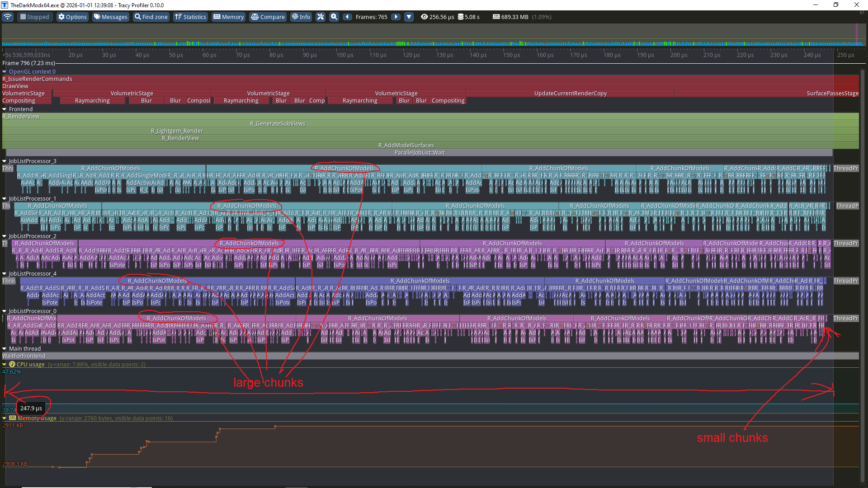Screen dimensions: 868x488
Task: Open frame set dropdown arrow
Action: (x=409, y=17)
